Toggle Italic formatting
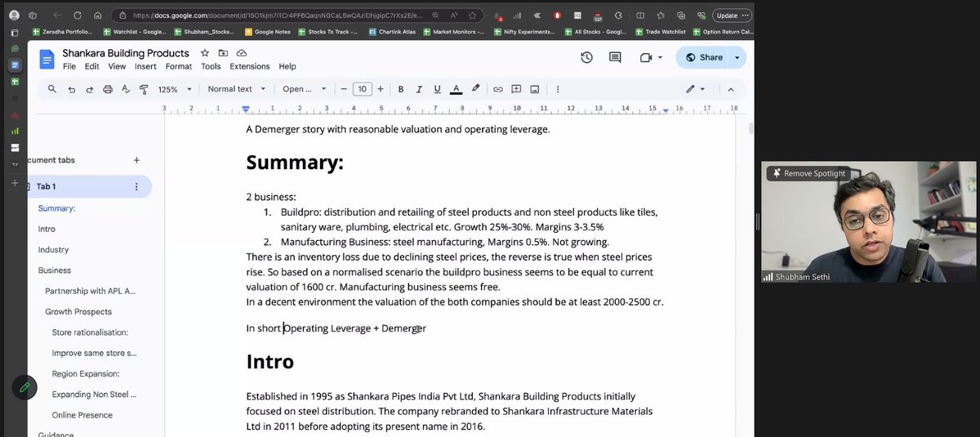980x437 pixels. pos(420,89)
